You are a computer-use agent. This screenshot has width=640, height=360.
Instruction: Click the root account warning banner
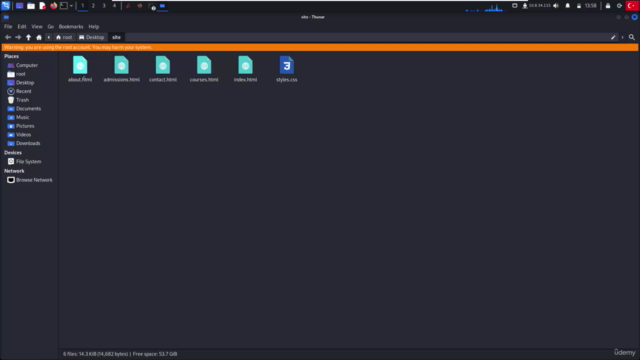(320, 47)
